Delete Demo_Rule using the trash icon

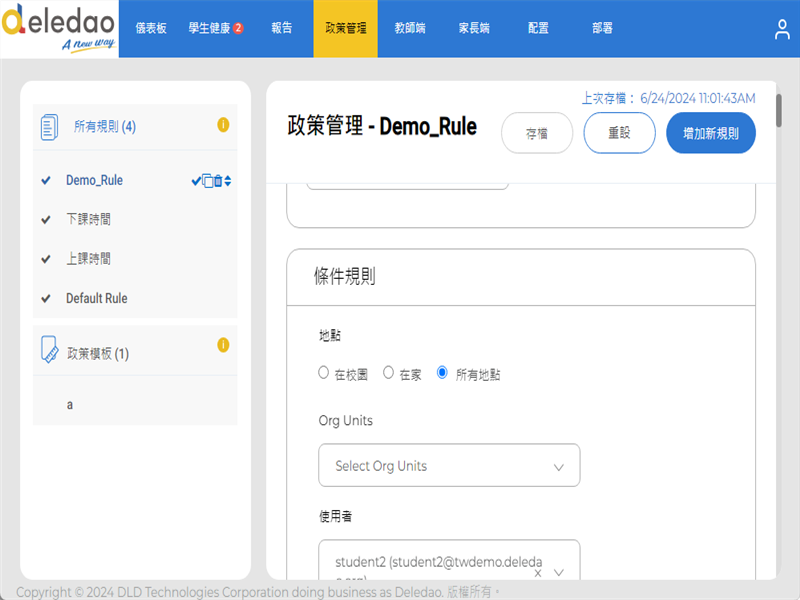[x=218, y=181]
